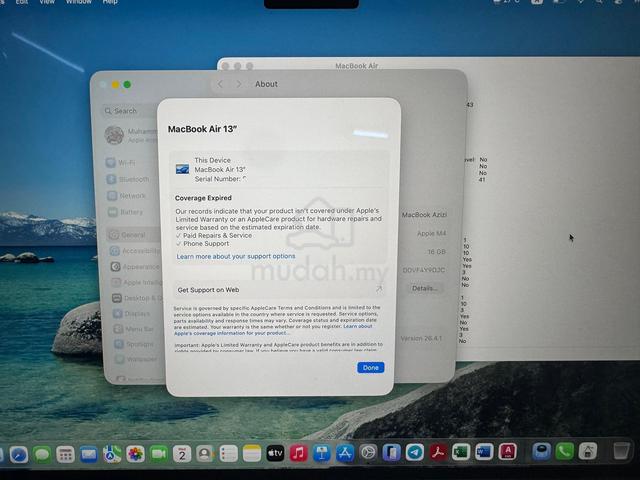Select Accessibility in the Settings sidebar
This screenshot has width=640, height=480.
pyautogui.click(x=134, y=251)
